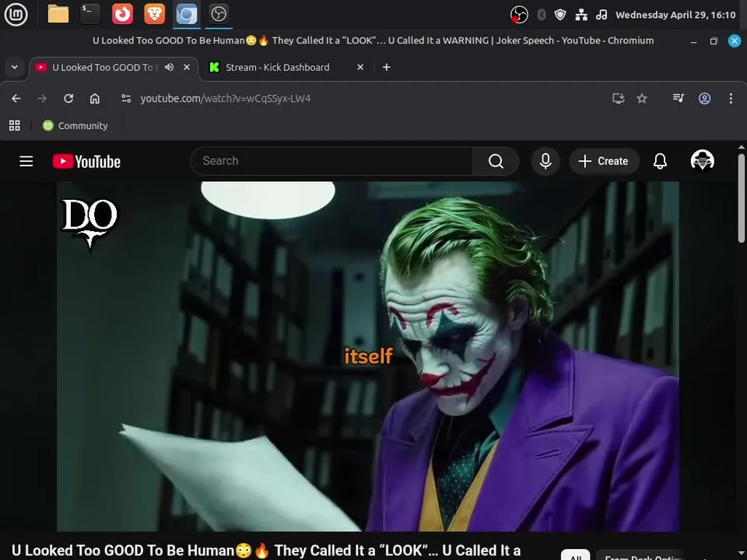Open the Linux Mint start menu
Image resolution: width=747 pixels, height=560 pixels.
click(16, 14)
